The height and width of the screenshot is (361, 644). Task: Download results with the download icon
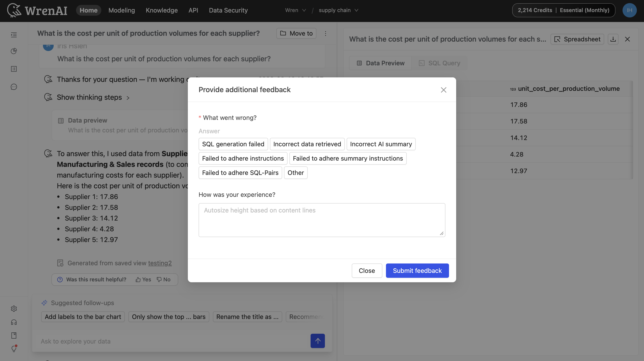point(613,39)
